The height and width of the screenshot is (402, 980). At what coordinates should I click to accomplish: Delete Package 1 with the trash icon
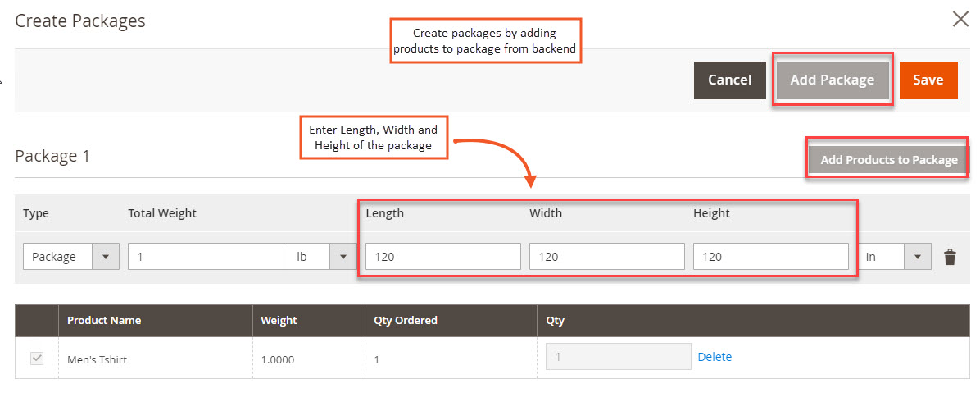coord(950,257)
